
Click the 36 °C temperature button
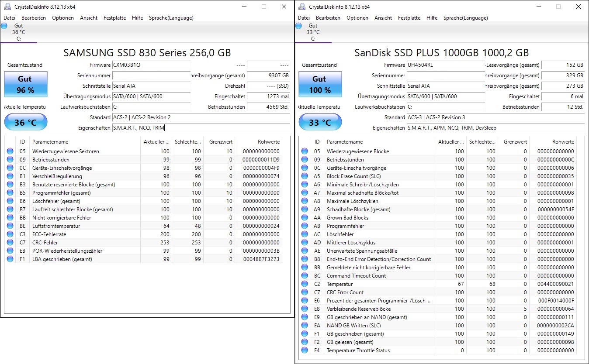(x=25, y=122)
